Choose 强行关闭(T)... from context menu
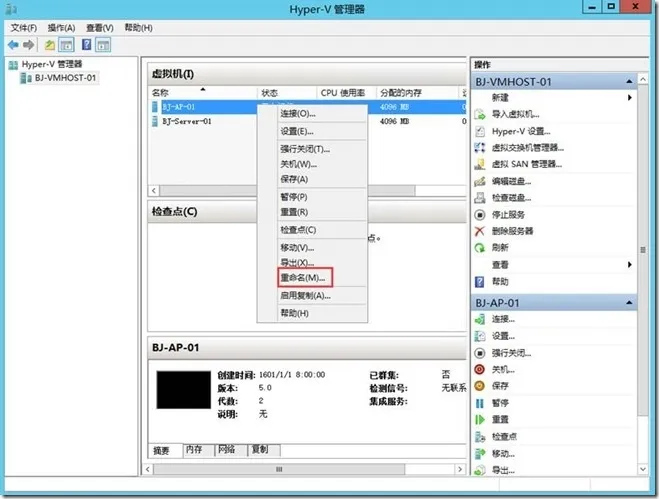 point(311,149)
